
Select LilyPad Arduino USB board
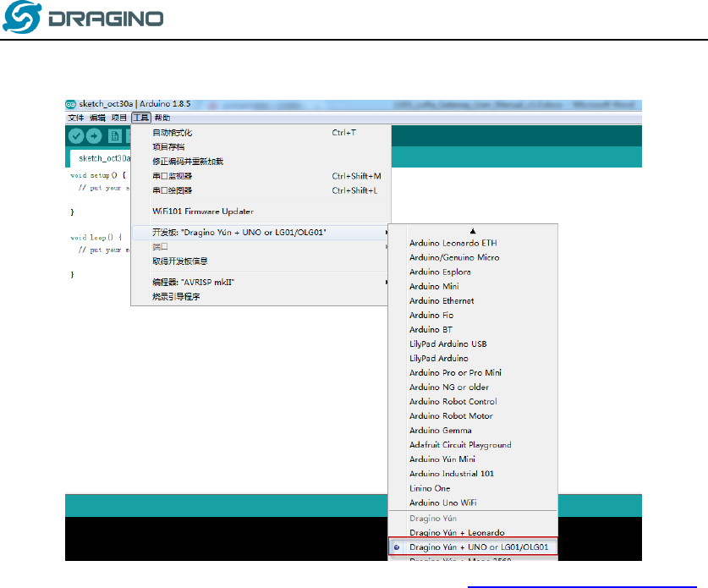(473, 344)
